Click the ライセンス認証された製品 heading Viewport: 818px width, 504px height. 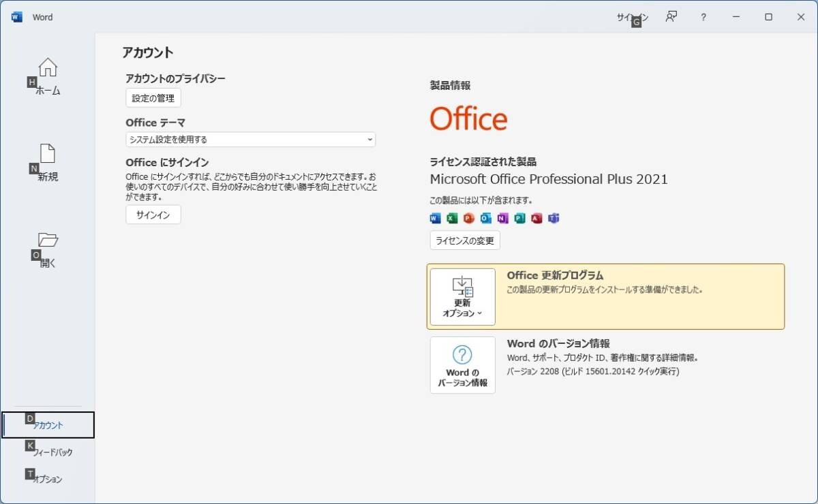(483, 162)
